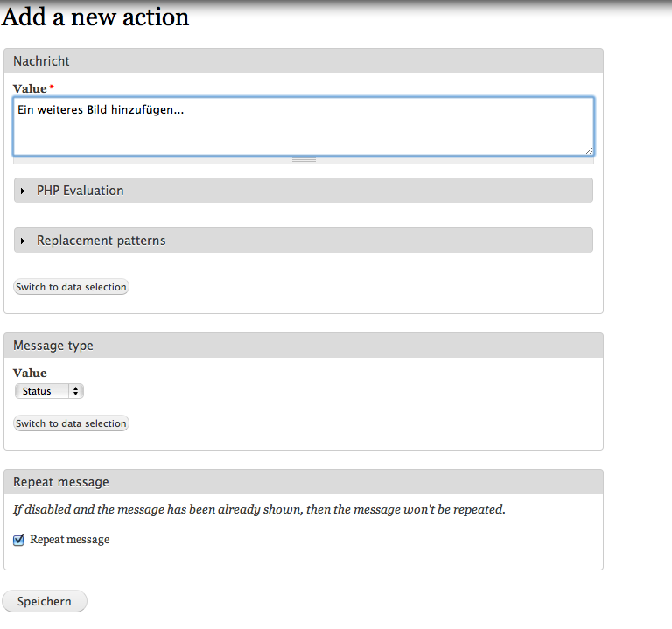Click the PHP Evaluation disclosure triangle
Screen dimensions: 672x629
point(23,191)
